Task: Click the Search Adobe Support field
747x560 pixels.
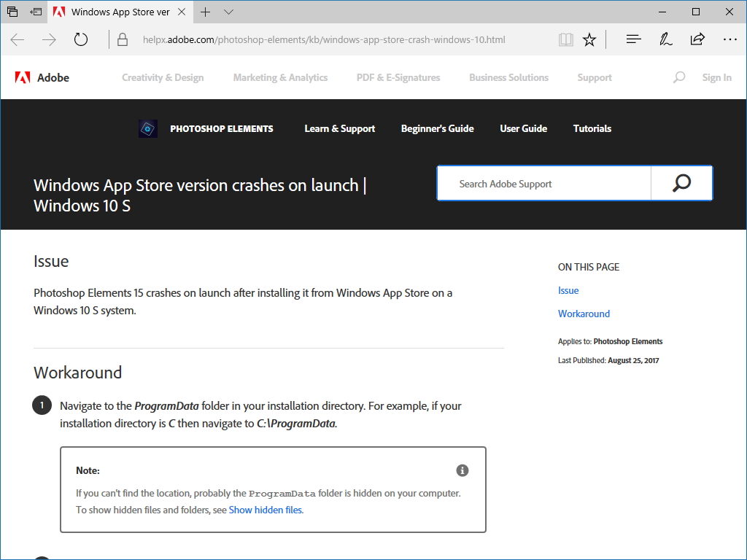Action: pyautogui.click(x=543, y=184)
